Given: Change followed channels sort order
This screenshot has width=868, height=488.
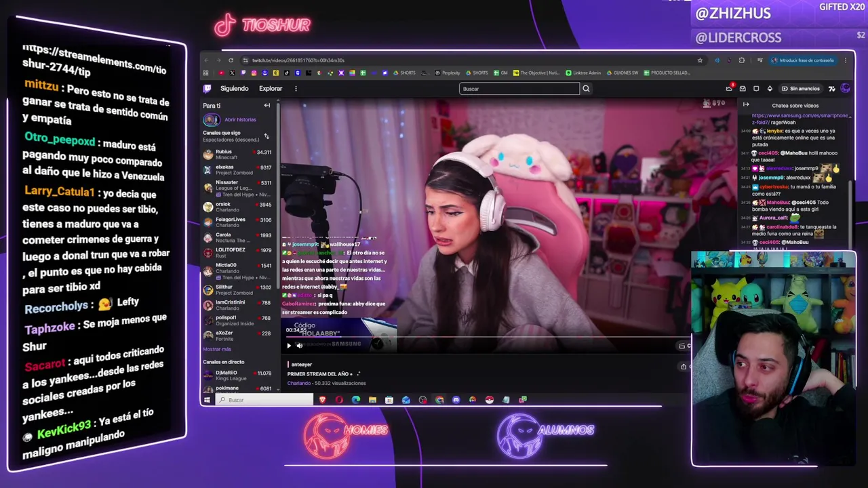Looking at the screenshot, I should tap(267, 136).
